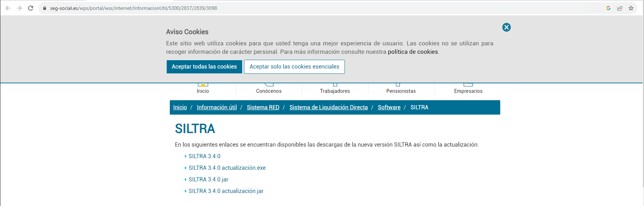Share this page via share icon
The width and height of the screenshot is (644, 206).
(620, 8)
